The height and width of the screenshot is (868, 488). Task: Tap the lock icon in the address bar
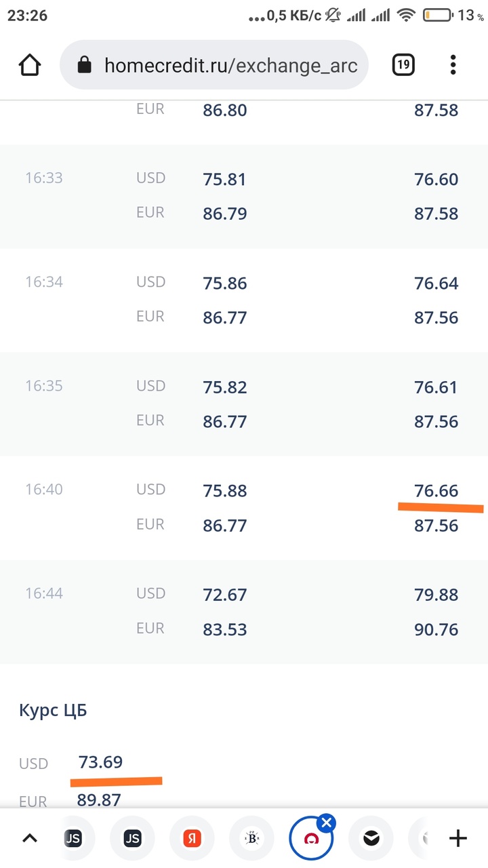click(x=84, y=65)
